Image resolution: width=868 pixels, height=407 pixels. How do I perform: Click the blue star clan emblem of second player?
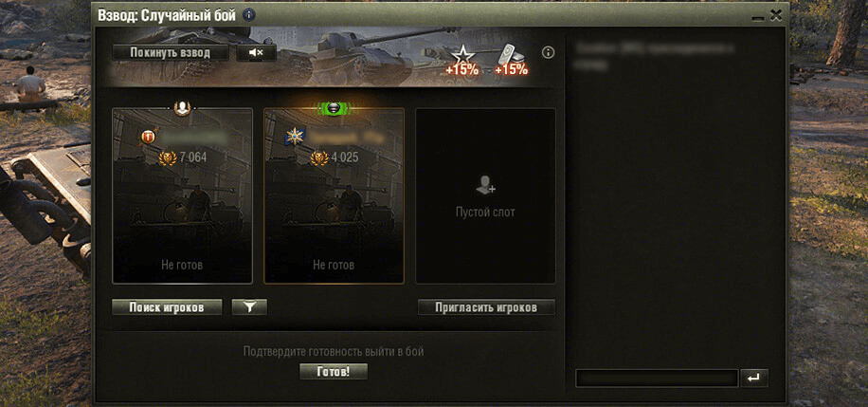click(295, 137)
